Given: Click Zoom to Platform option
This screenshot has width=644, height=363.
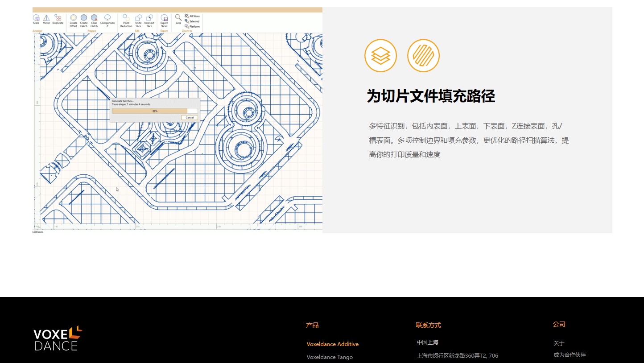Looking at the screenshot, I should (193, 26).
